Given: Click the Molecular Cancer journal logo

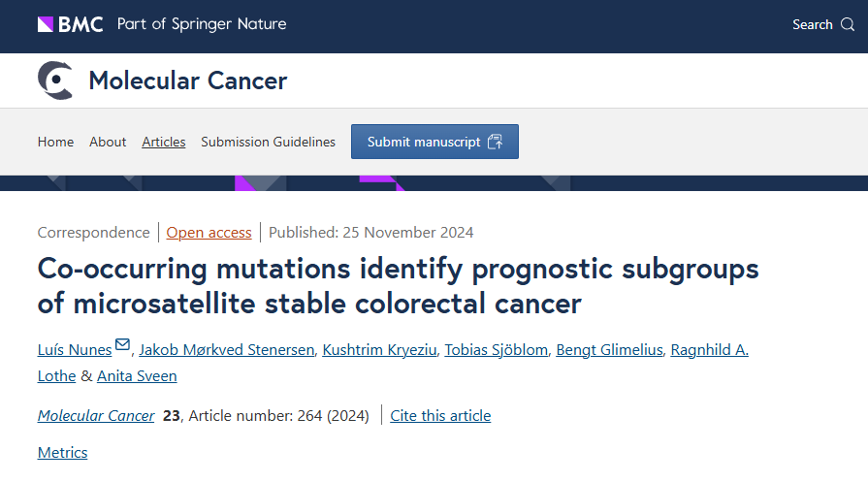Looking at the screenshot, I should coord(55,80).
